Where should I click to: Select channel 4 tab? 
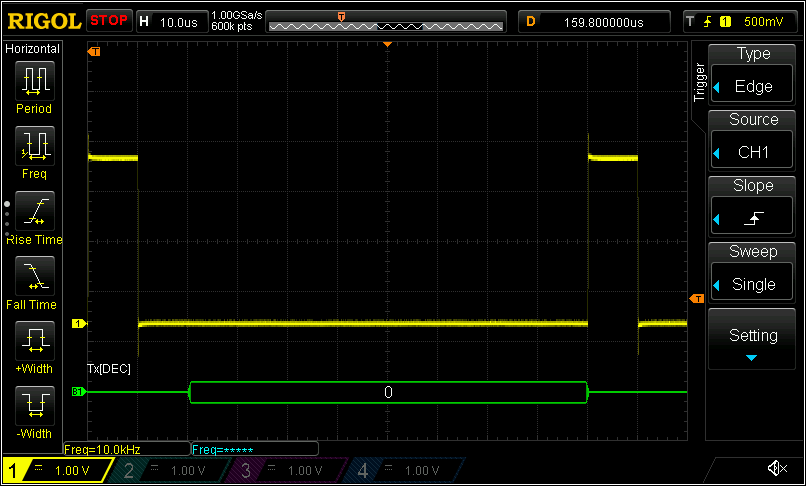pos(406,470)
